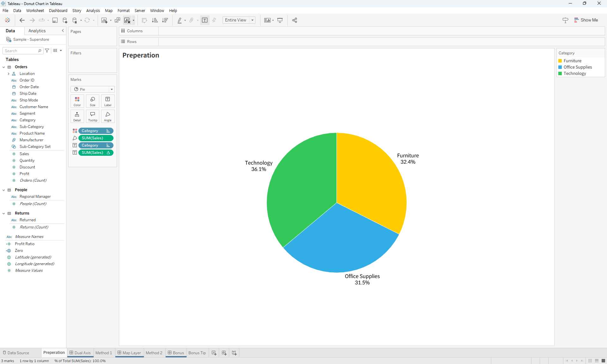Open the Label card on the Marks shelf
This screenshot has height=364, width=607.
click(107, 101)
